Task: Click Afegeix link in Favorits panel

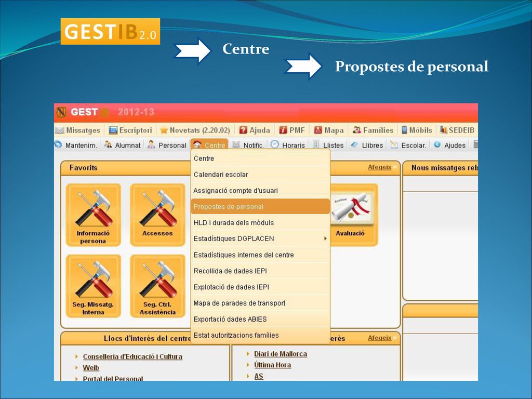Action: click(x=380, y=167)
